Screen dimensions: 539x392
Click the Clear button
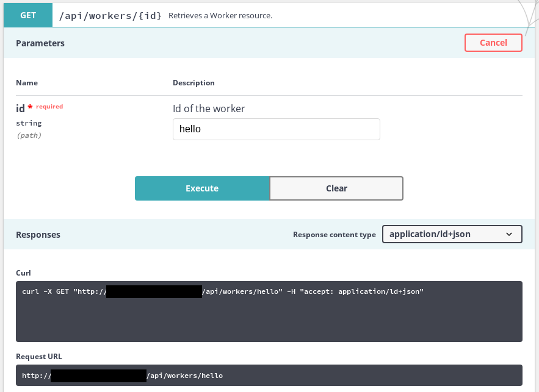336,188
